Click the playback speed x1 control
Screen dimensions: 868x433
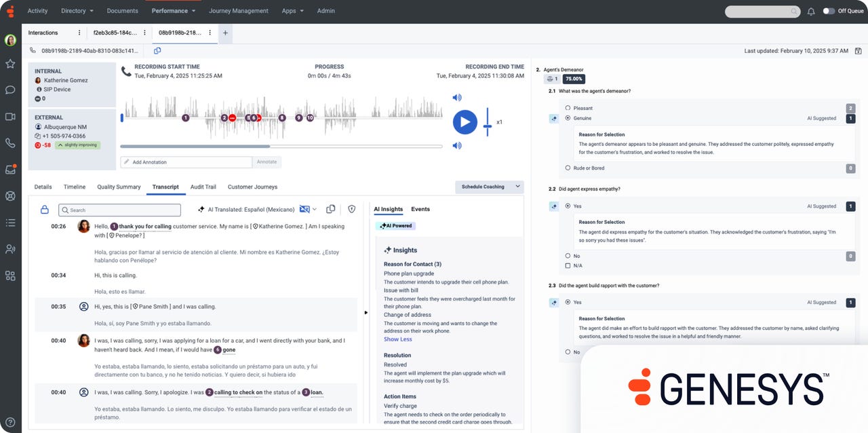pyautogui.click(x=500, y=122)
